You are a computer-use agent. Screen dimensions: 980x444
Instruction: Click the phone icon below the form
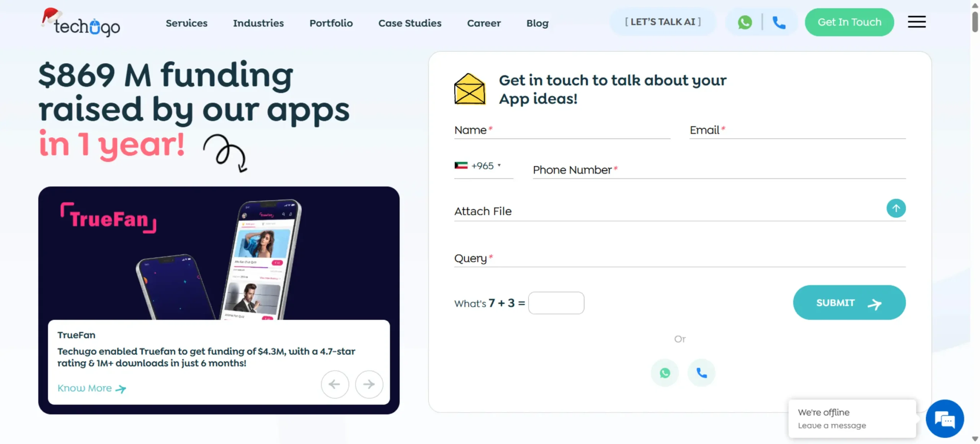(701, 372)
